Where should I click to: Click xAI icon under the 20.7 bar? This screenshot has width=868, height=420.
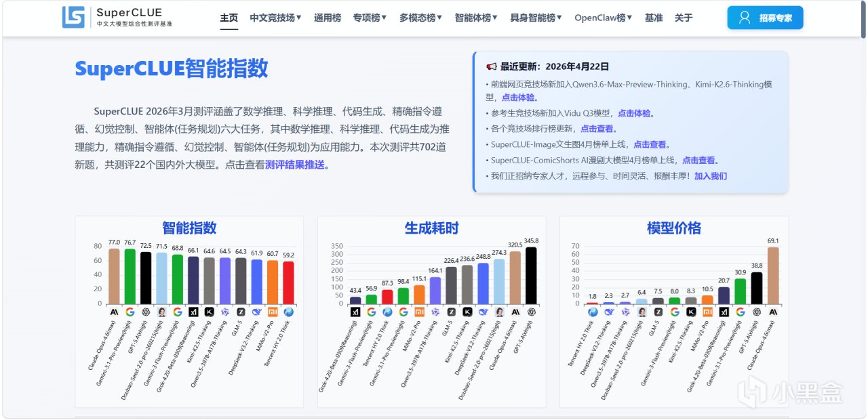724,312
